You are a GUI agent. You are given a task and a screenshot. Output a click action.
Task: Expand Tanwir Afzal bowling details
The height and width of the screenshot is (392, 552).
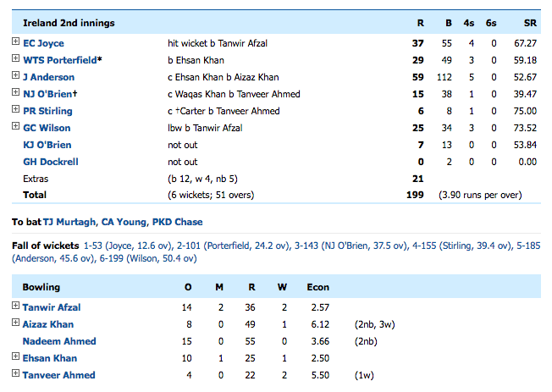[16, 306]
